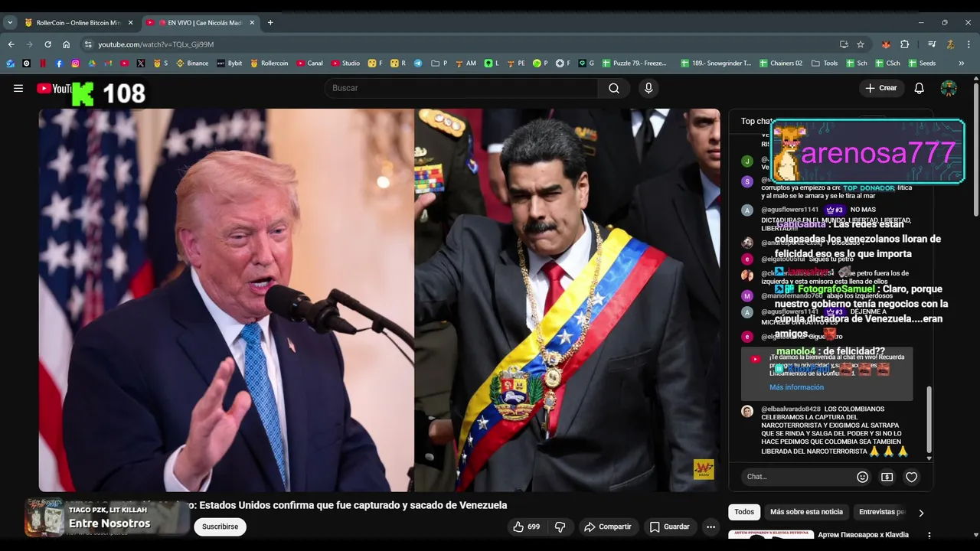The image size is (980, 551).
Task: Reload the page
Action: click(47, 44)
